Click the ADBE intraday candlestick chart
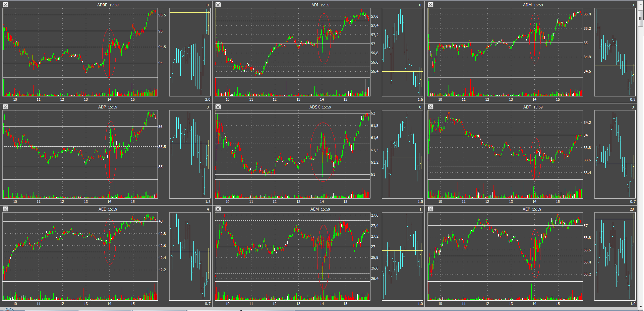This screenshot has width=644, height=311. point(80,43)
